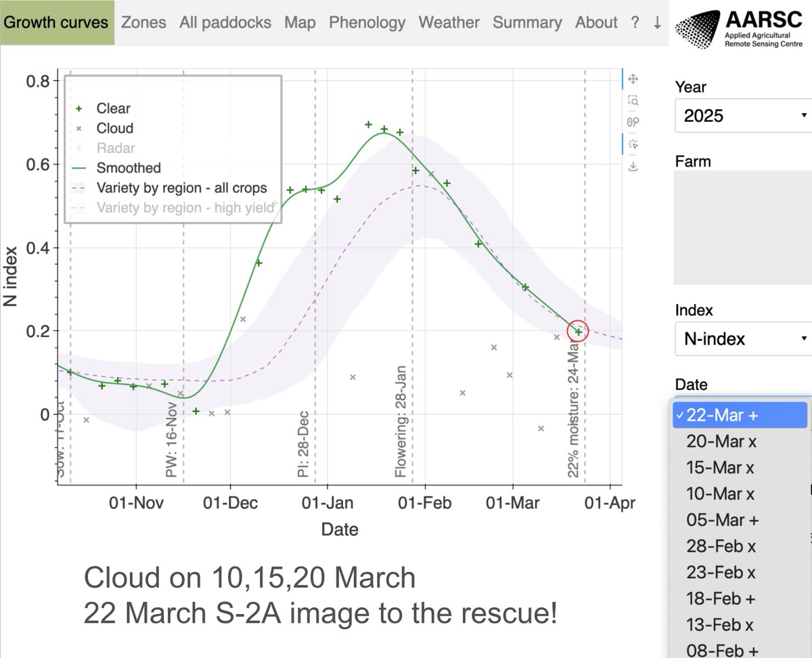Image resolution: width=812 pixels, height=658 pixels.
Task: Go to the All paddocks tab
Action: [x=225, y=22]
